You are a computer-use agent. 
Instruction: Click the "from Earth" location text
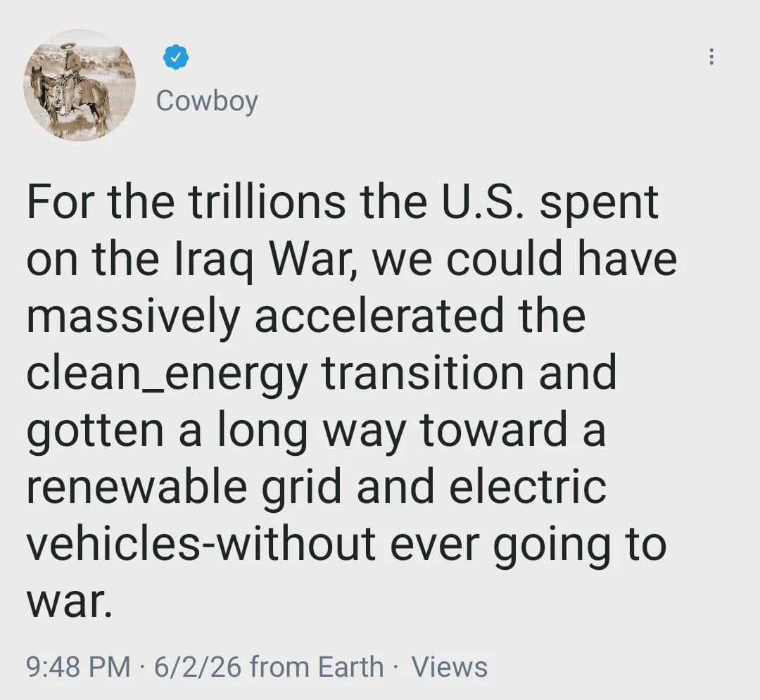pos(317,666)
